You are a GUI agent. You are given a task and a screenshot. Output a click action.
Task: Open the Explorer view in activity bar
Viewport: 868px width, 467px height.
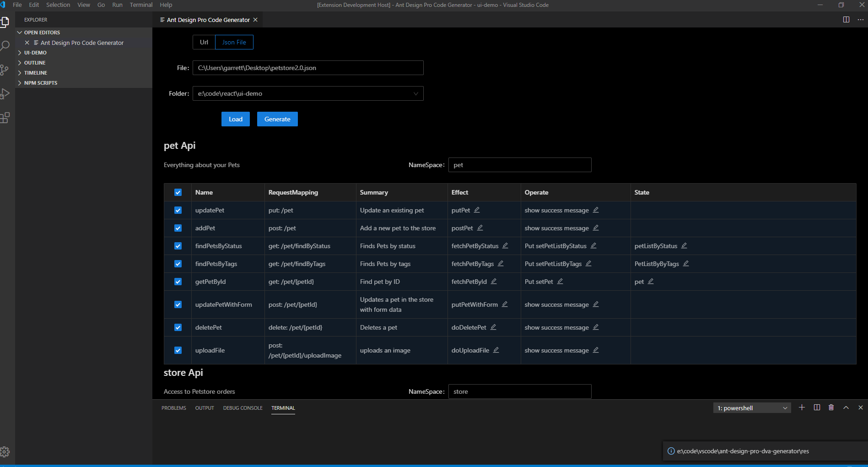coord(5,22)
